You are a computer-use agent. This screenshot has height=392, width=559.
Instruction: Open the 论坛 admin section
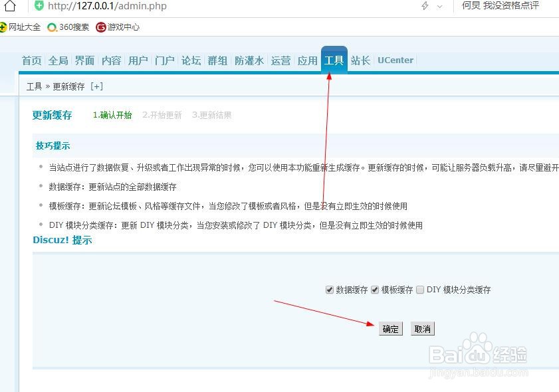[191, 60]
